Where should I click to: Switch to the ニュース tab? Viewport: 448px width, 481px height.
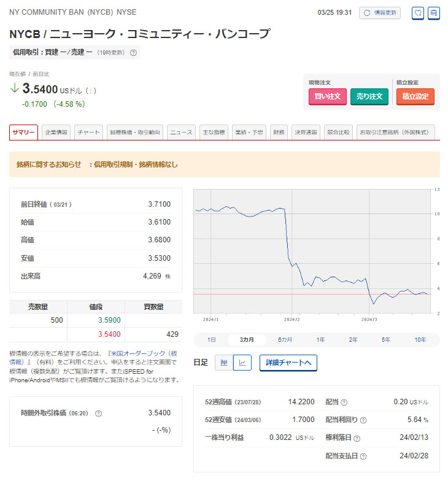click(x=181, y=133)
